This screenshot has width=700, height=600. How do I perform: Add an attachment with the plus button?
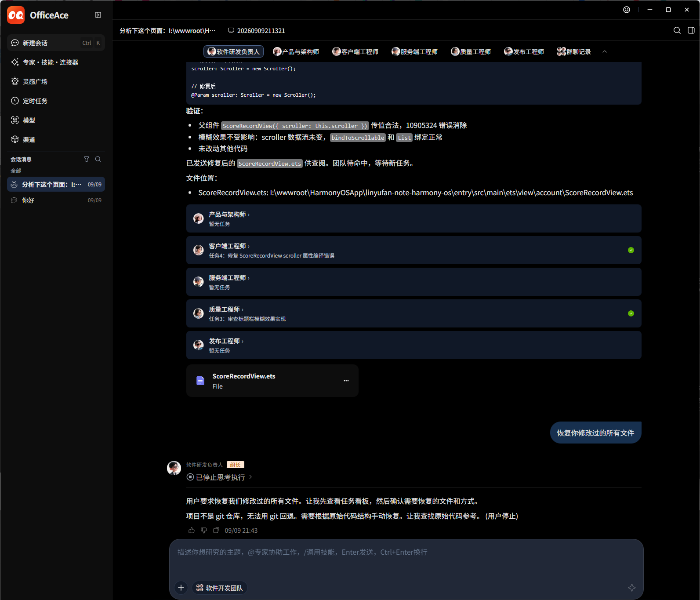[x=181, y=588]
